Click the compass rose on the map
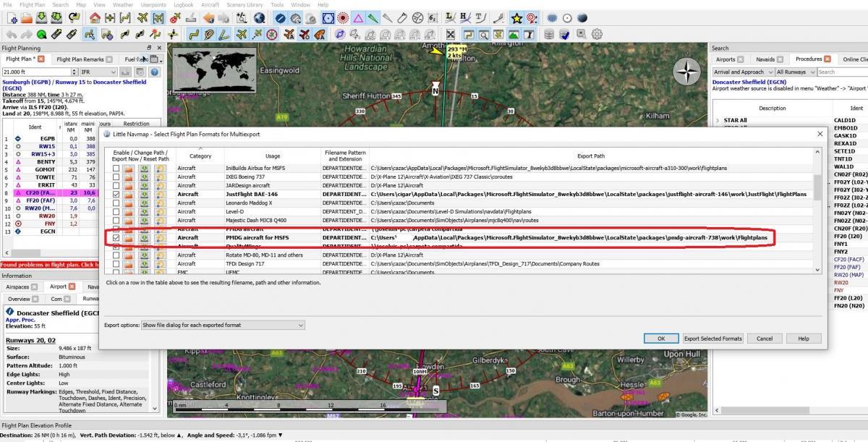Image resolution: width=868 pixels, height=442 pixels. tap(686, 72)
